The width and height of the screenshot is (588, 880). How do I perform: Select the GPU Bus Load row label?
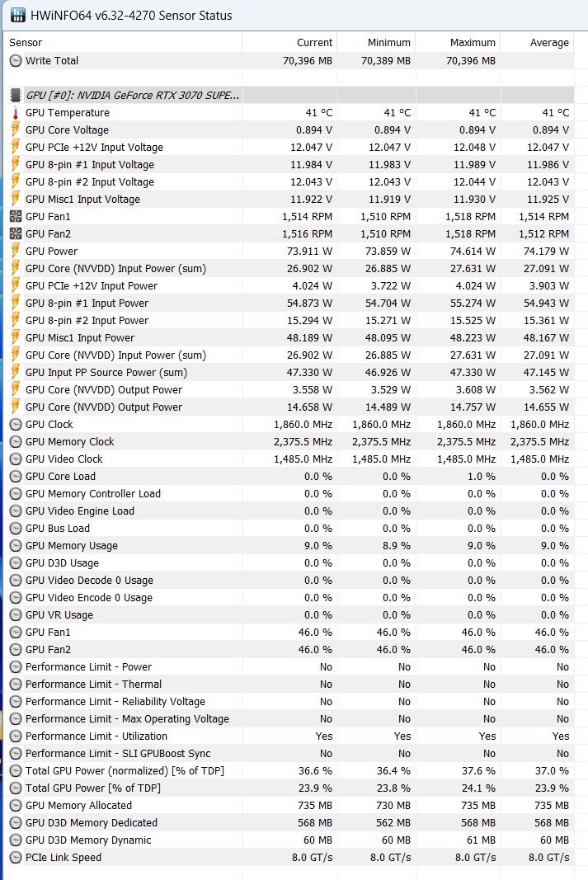pos(57,529)
